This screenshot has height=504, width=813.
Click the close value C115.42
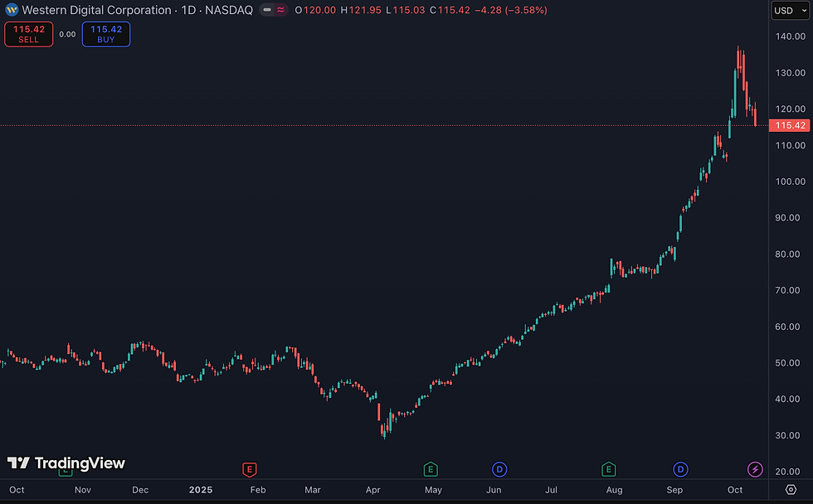450,10
